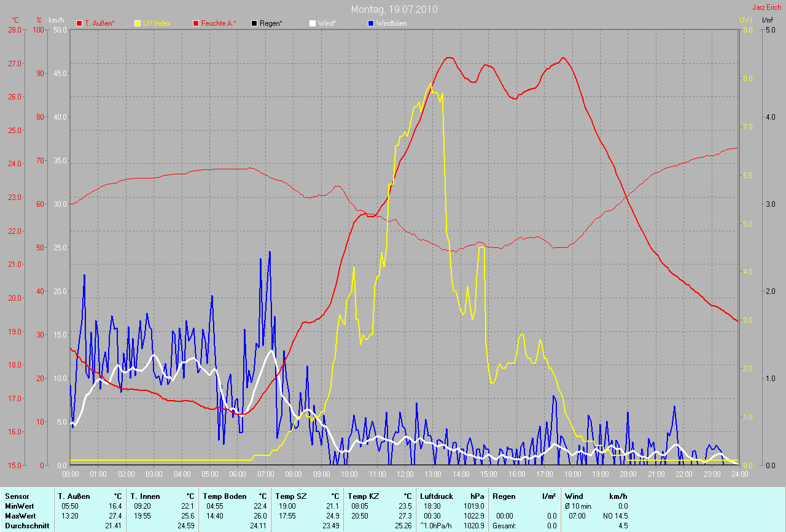
Task: Click the "9.0" tick on the UV axis
Action: [747, 29]
